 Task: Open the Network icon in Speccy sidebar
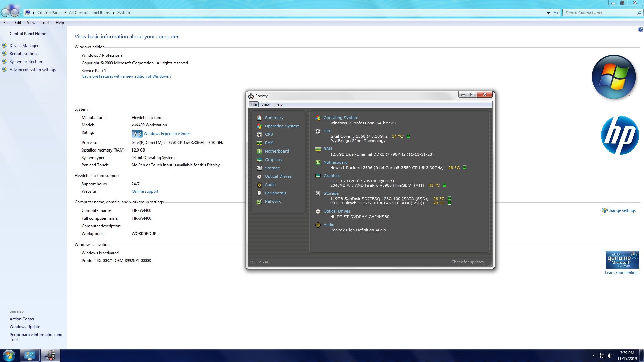click(x=259, y=201)
